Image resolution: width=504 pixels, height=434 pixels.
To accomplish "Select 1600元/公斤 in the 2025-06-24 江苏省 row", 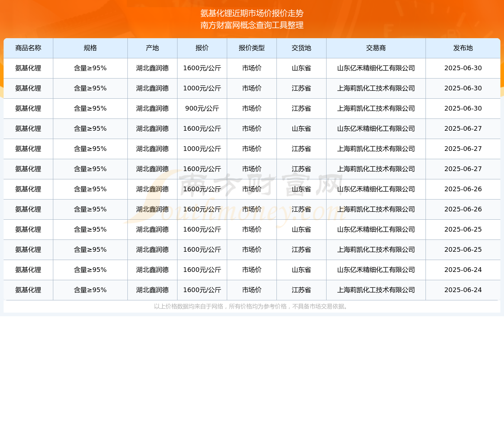I will pos(202,290).
